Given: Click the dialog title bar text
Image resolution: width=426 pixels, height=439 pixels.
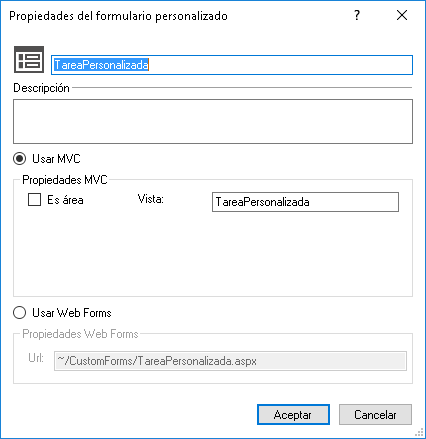Looking at the screenshot, I should 118,16.
